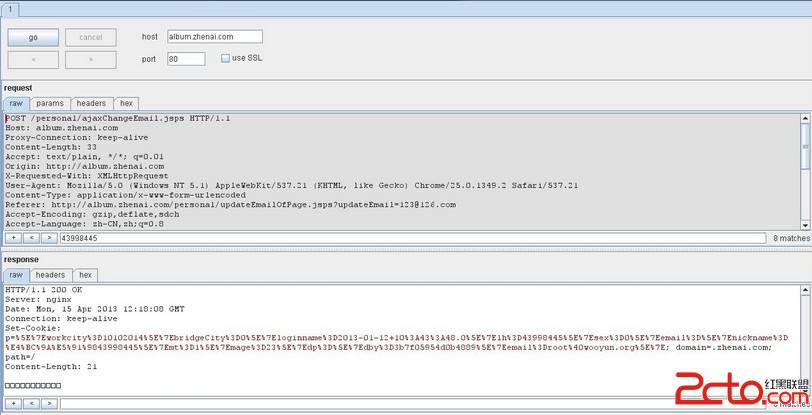Screen dimensions: 812x415
Task: Open the request headers tab
Action: [91, 104]
